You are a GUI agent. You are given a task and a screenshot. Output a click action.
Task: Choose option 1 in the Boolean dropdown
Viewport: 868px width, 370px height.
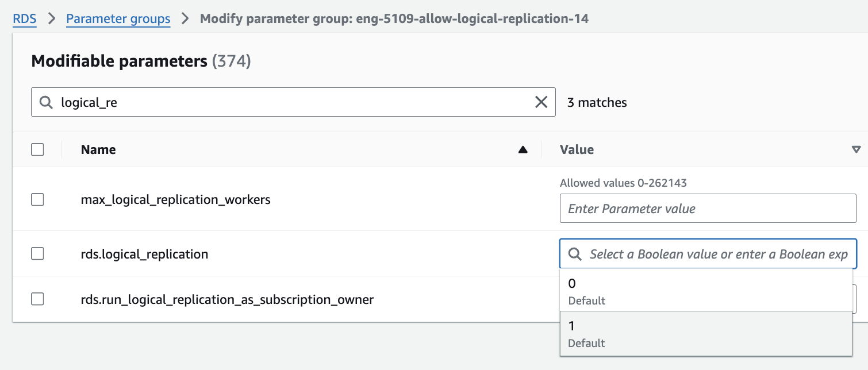[x=706, y=333]
